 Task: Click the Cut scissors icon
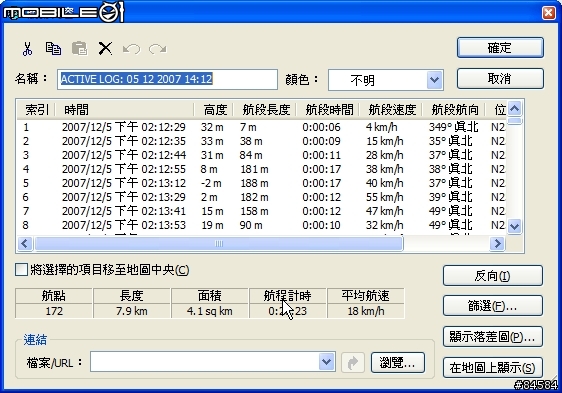[27, 48]
